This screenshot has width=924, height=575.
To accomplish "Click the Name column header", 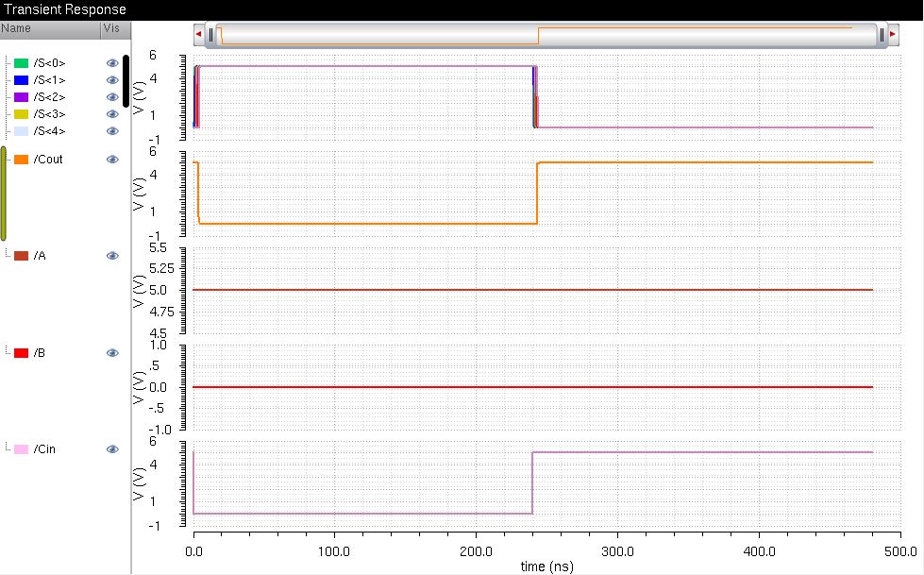I will pyautogui.click(x=19, y=28).
